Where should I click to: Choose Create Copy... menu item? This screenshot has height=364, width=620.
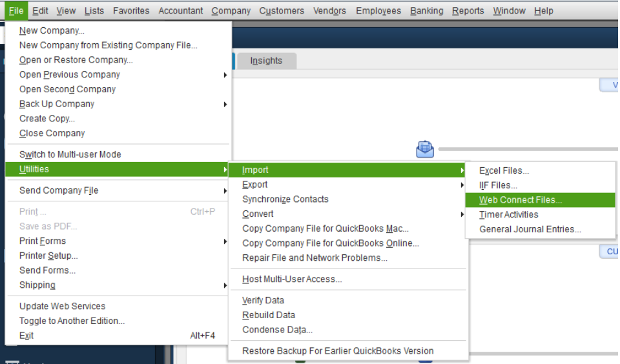tap(118, 118)
